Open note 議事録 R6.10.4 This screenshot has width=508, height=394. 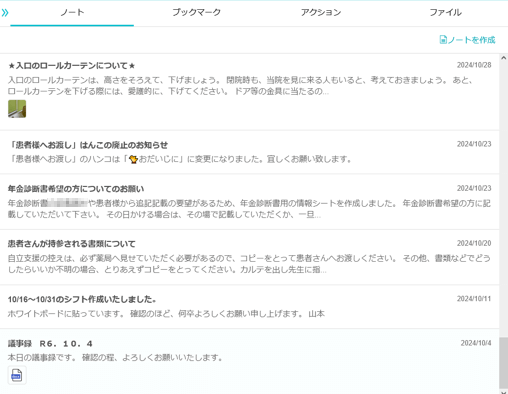(x=50, y=344)
